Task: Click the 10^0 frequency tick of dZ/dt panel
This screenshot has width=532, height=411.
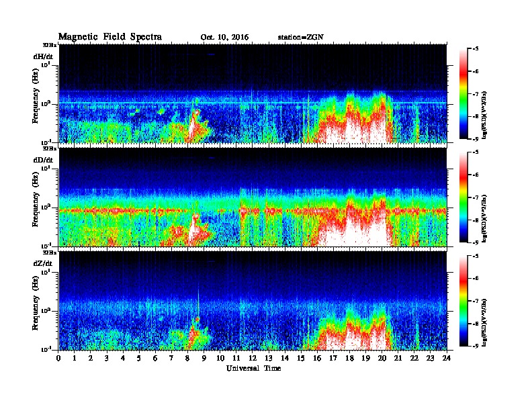Action: tap(46, 310)
